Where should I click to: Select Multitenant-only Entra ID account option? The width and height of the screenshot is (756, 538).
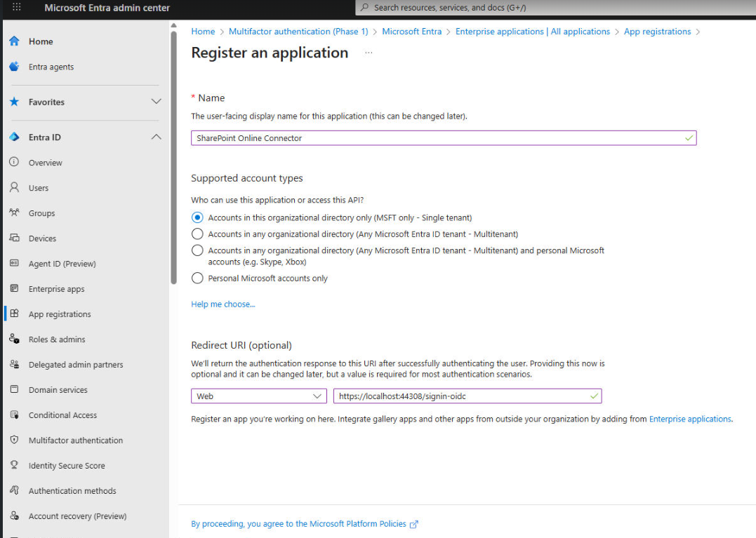[197, 234]
